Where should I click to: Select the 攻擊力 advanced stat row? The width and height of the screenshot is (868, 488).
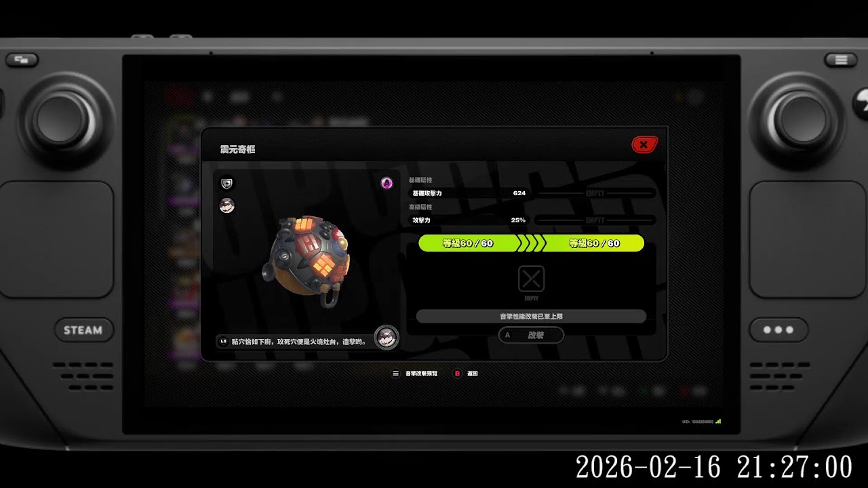[469, 220]
